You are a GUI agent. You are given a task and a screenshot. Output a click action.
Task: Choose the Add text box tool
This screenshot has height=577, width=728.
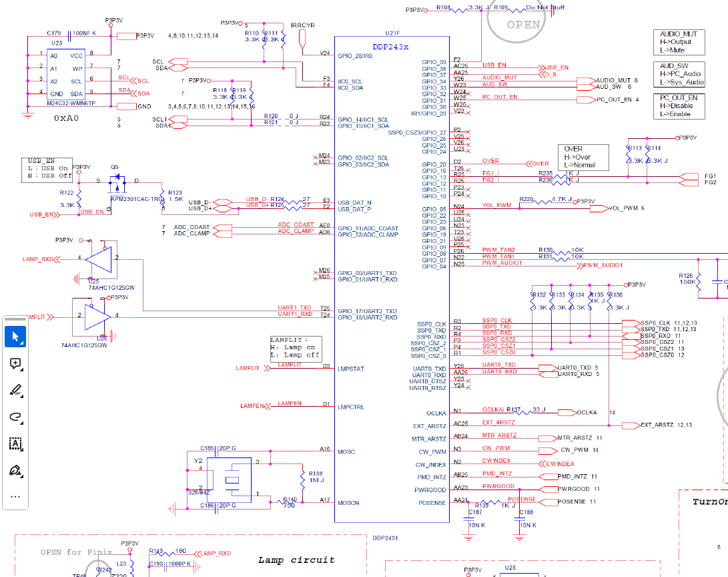pos(15,443)
